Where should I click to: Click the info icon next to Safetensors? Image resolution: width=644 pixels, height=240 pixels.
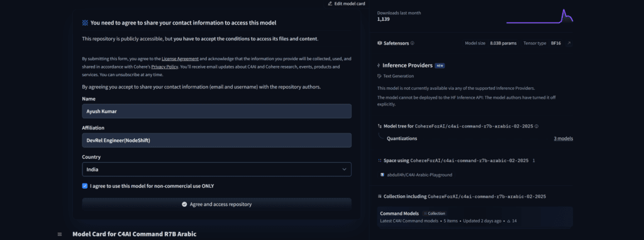(x=413, y=43)
